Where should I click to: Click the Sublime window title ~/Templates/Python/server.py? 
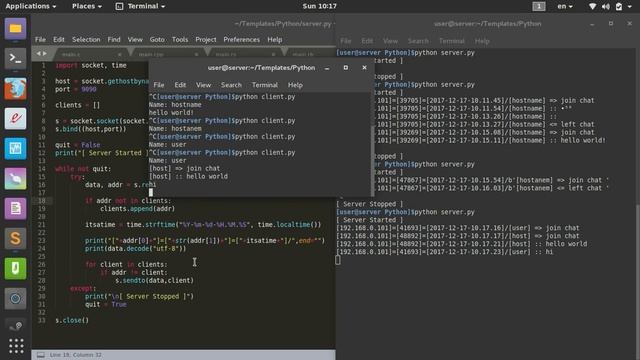283,24
